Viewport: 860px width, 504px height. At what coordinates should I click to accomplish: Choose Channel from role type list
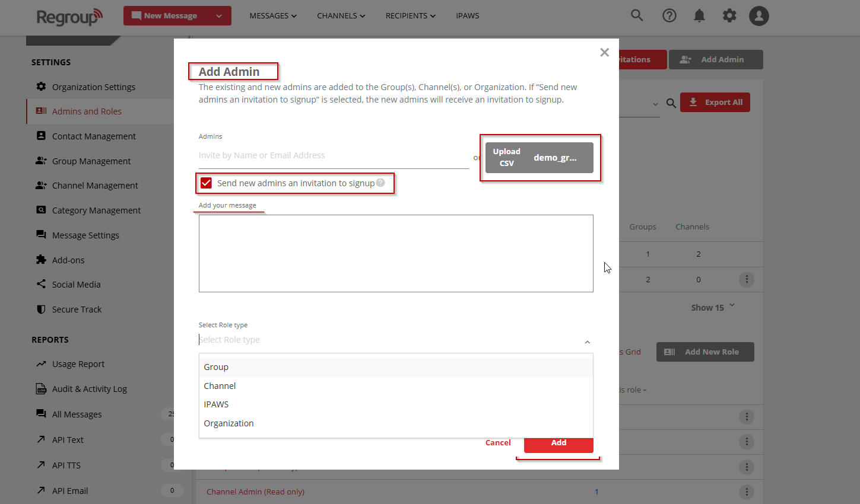[396, 386]
